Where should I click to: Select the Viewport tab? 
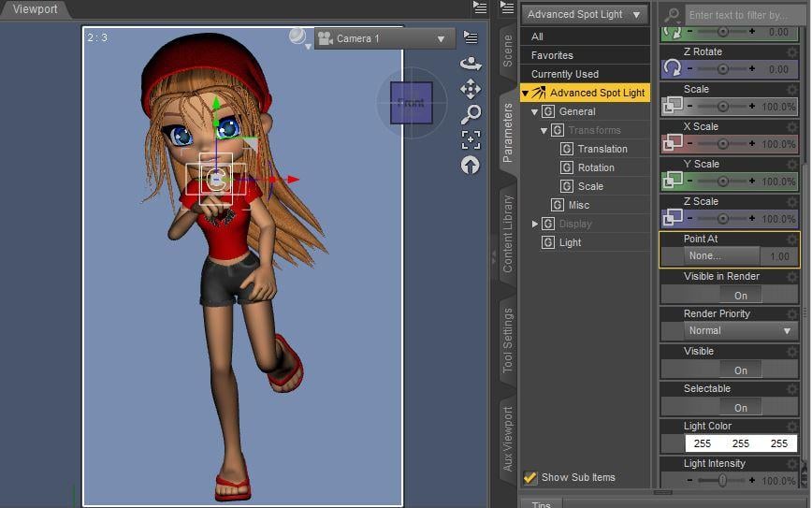(35, 9)
